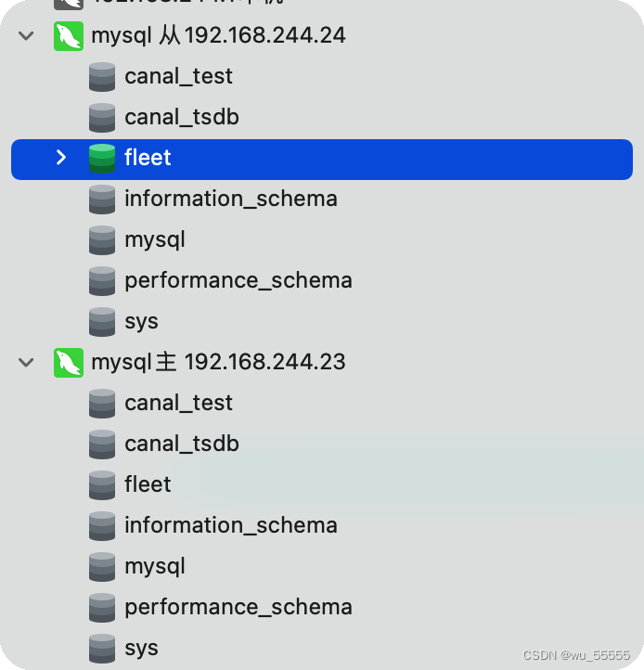This screenshot has height=670, width=644.
Task: Collapse the mysql主 192.168.244.23 connection
Action: point(27,362)
